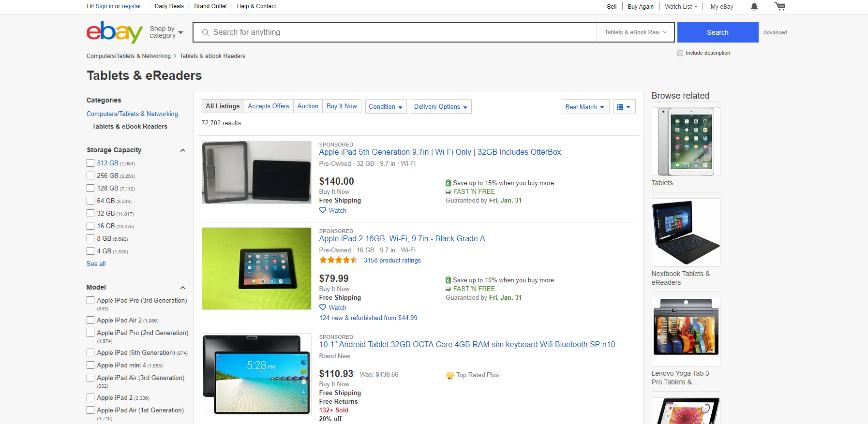Open My eBay link

coord(722,6)
